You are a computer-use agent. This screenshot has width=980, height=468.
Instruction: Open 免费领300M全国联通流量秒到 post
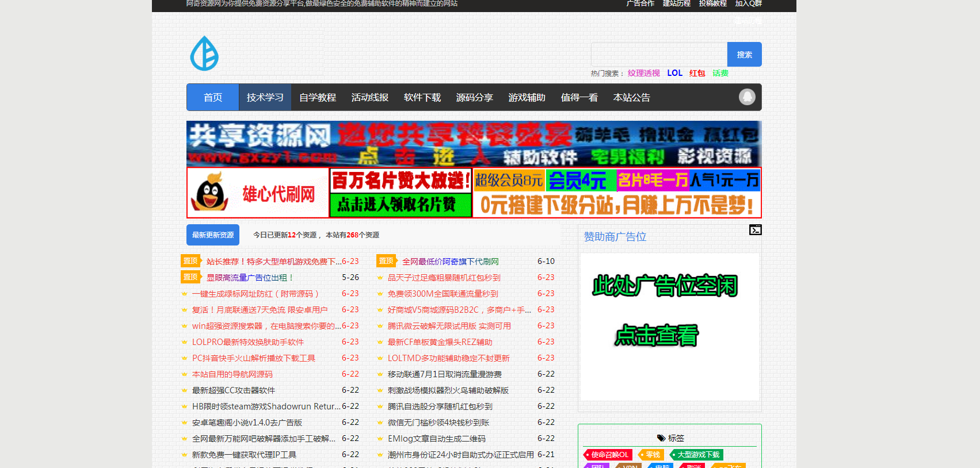point(443,293)
